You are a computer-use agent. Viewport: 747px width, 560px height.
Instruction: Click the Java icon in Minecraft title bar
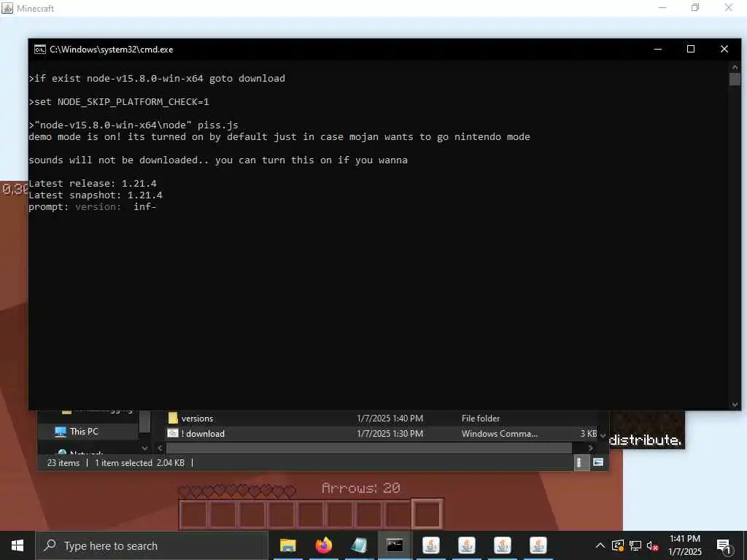(7, 8)
